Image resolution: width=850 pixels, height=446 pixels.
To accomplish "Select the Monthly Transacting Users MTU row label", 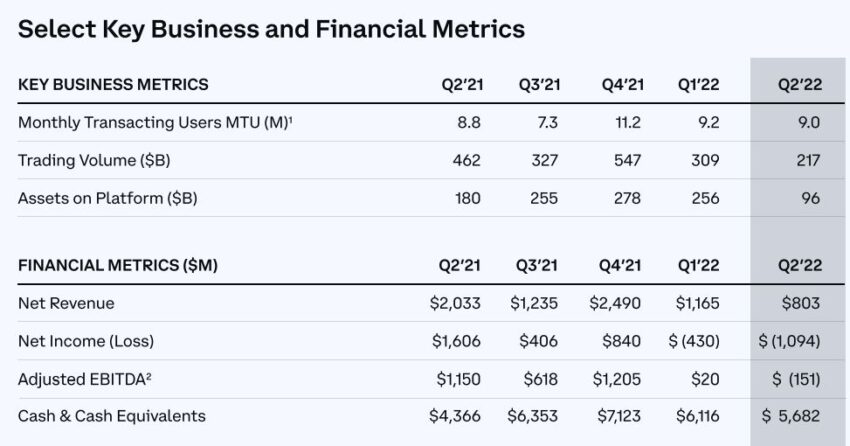I will coord(155,122).
